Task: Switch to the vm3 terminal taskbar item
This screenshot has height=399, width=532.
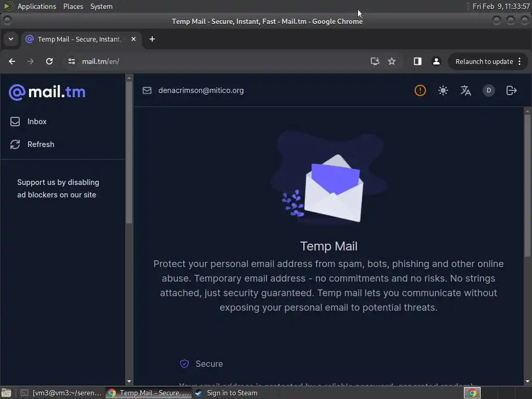Action: click(61, 393)
